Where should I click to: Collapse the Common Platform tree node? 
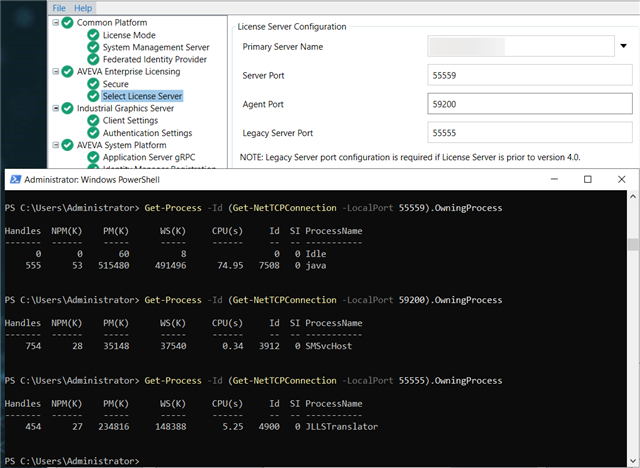[56, 22]
